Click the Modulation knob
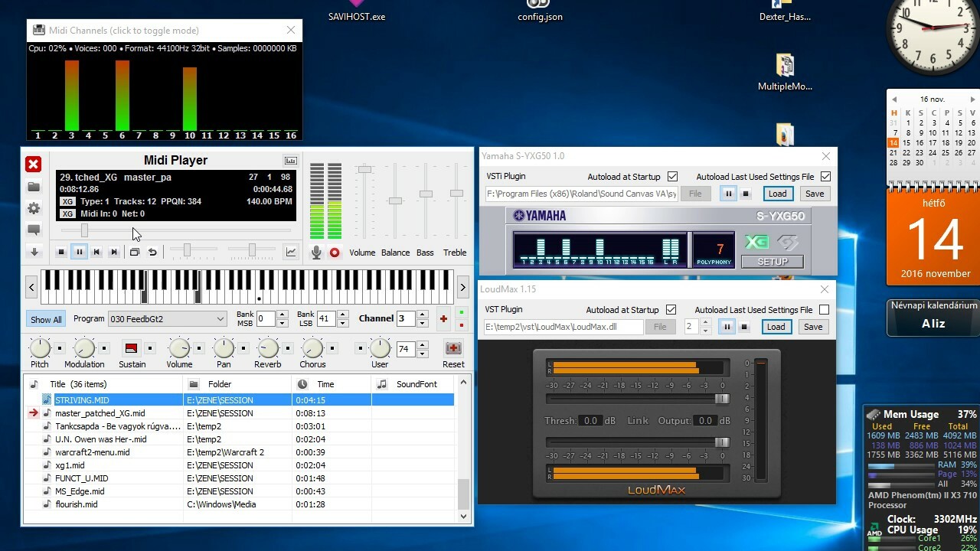The image size is (980, 551). (x=84, y=348)
